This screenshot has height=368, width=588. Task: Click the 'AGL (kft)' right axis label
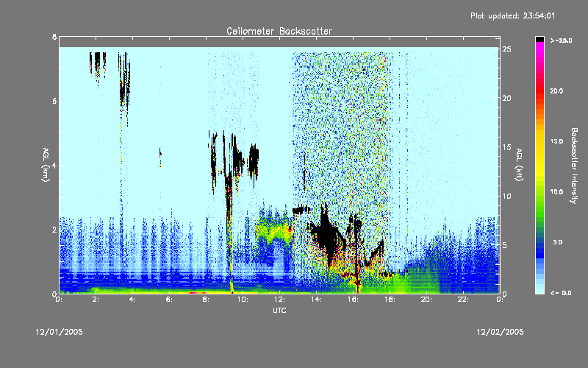pyautogui.click(x=520, y=165)
